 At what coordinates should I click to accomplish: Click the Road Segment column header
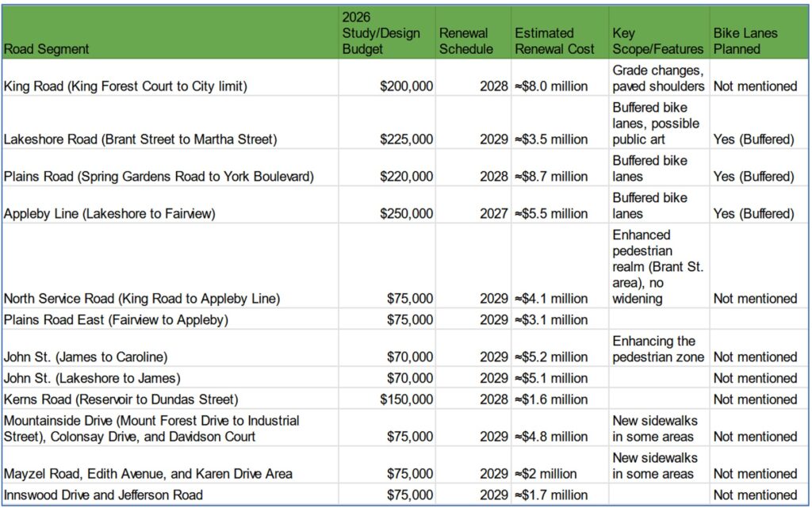point(46,49)
